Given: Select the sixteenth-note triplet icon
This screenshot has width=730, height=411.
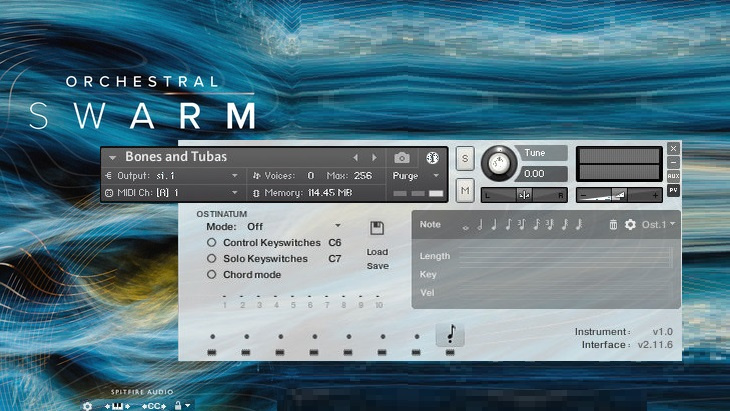Looking at the screenshot, I should tap(550, 225).
